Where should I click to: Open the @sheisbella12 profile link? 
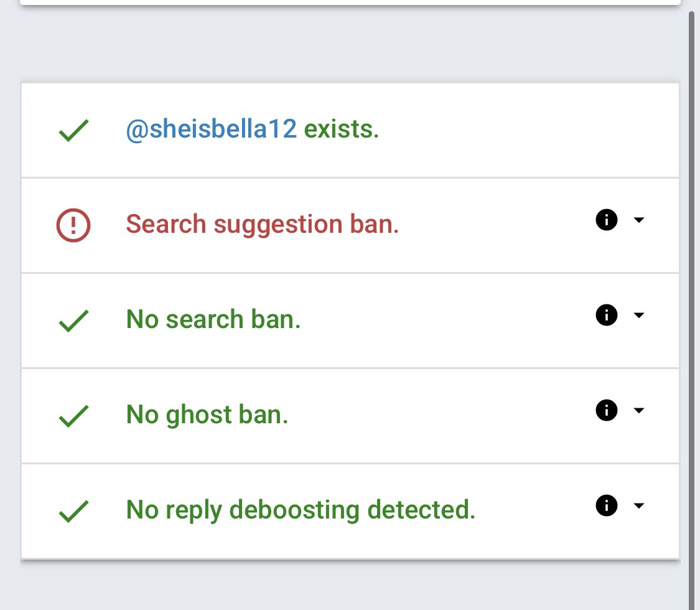(212, 130)
